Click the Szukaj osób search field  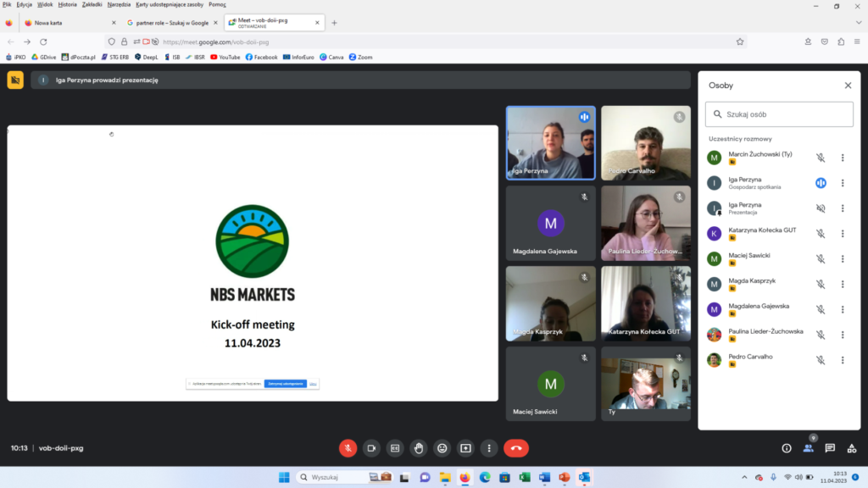coord(779,114)
